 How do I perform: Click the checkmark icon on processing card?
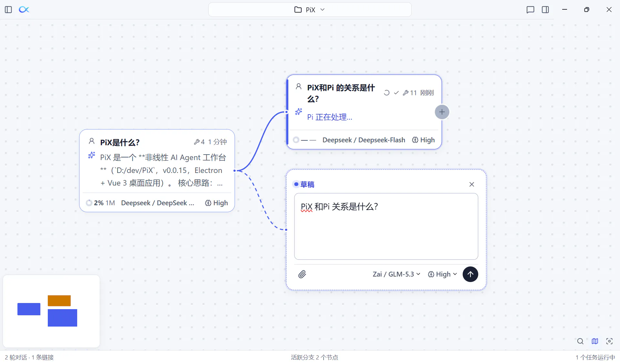(x=396, y=93)
